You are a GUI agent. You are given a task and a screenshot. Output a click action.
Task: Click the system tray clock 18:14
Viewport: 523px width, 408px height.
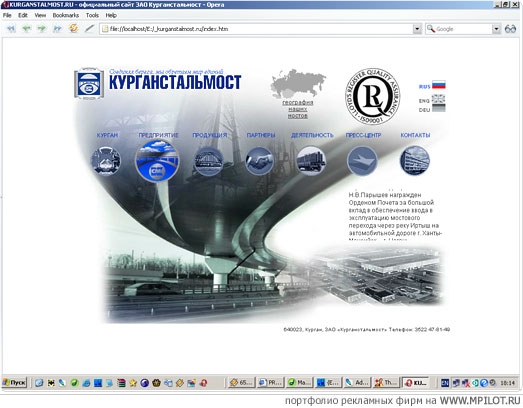click(x=507, y=383)
